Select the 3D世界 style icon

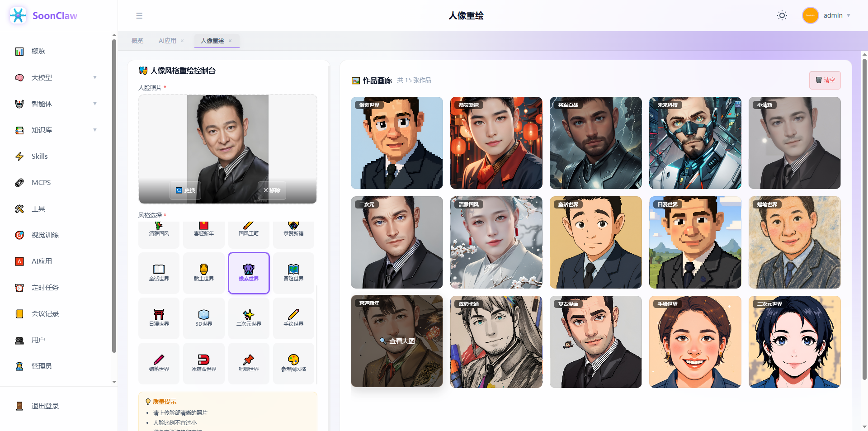204,314
